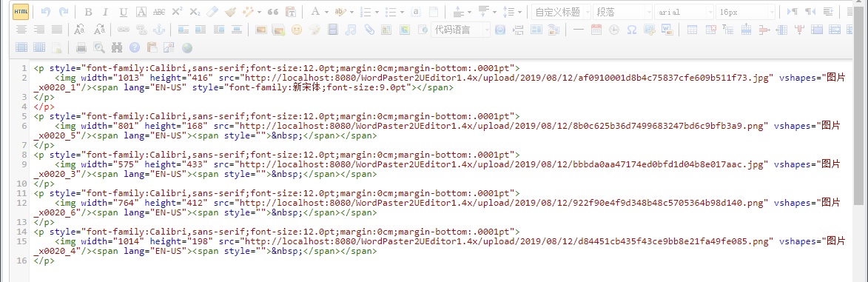Click the print icon
Image resolution: width=868 pixels, height=282 pixels.
coord(81,47)
